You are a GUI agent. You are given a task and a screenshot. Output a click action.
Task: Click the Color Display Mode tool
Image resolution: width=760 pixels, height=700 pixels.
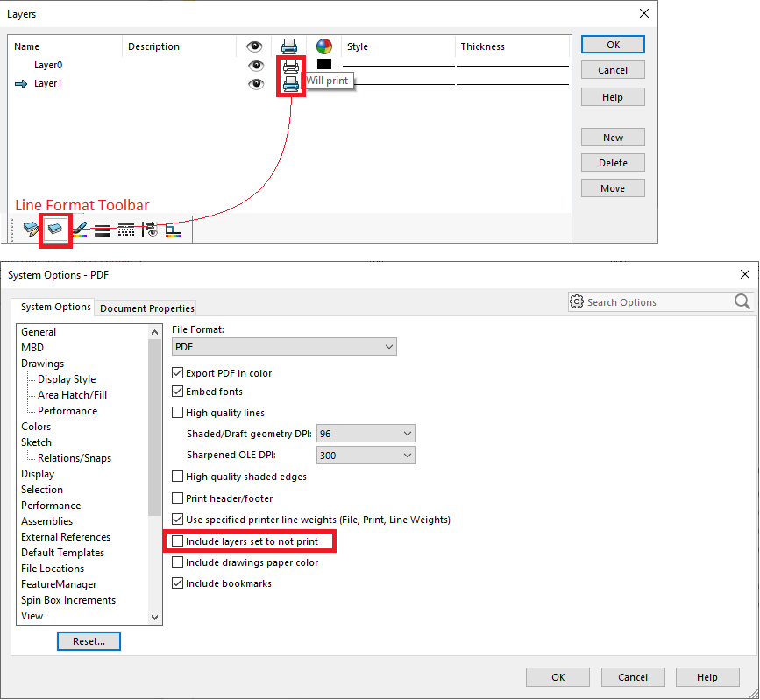tap(174, 230)
